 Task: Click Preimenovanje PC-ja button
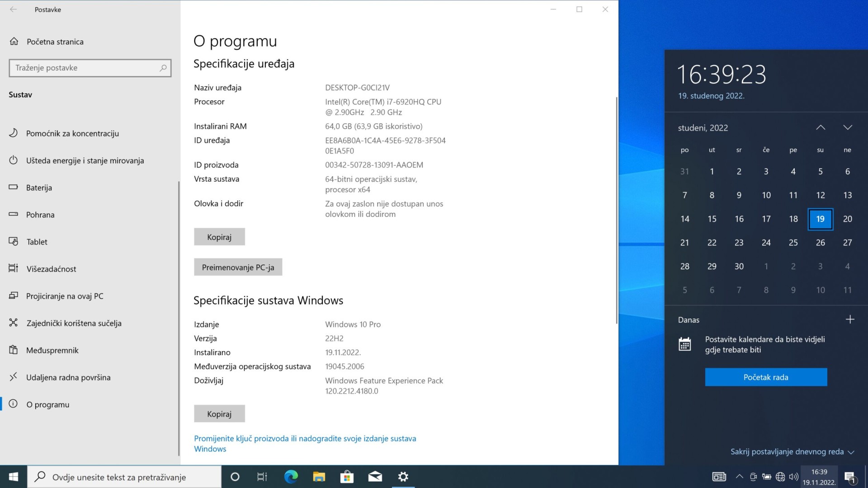click(238, 267)
